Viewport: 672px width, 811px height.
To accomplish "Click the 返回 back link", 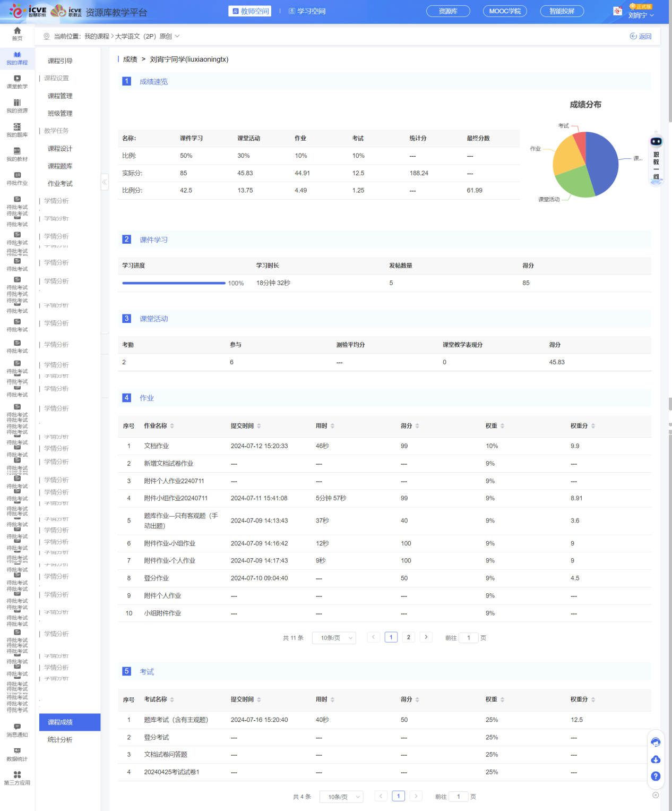I will coord(641,36).
